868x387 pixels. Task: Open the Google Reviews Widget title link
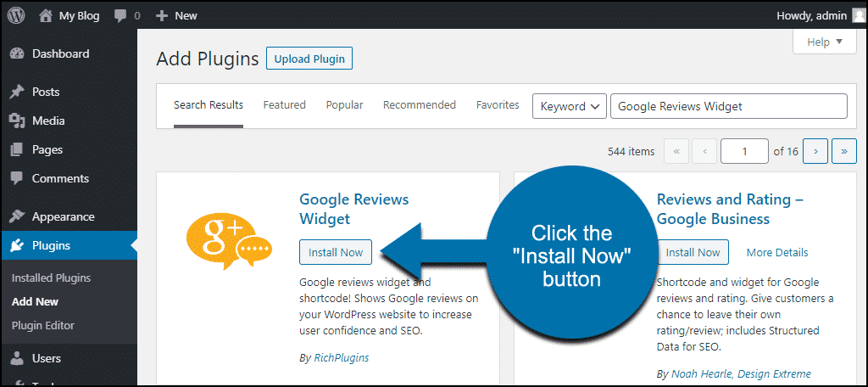pos(353,209)
